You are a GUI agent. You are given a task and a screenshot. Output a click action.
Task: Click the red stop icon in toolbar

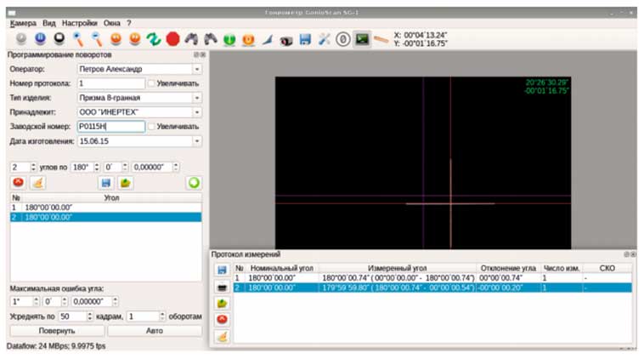click(x=172, y=39)
